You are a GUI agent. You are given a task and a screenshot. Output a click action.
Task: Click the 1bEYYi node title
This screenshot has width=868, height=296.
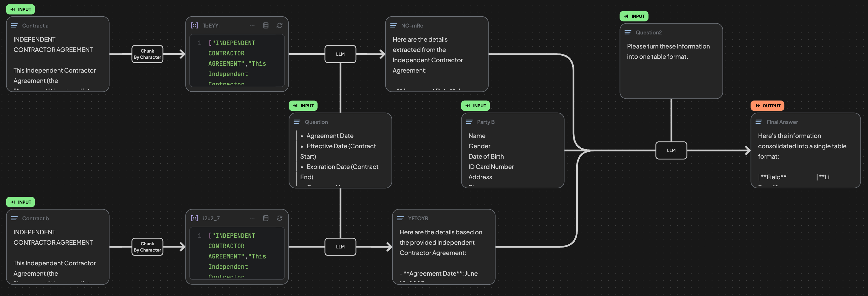point(211,26)
